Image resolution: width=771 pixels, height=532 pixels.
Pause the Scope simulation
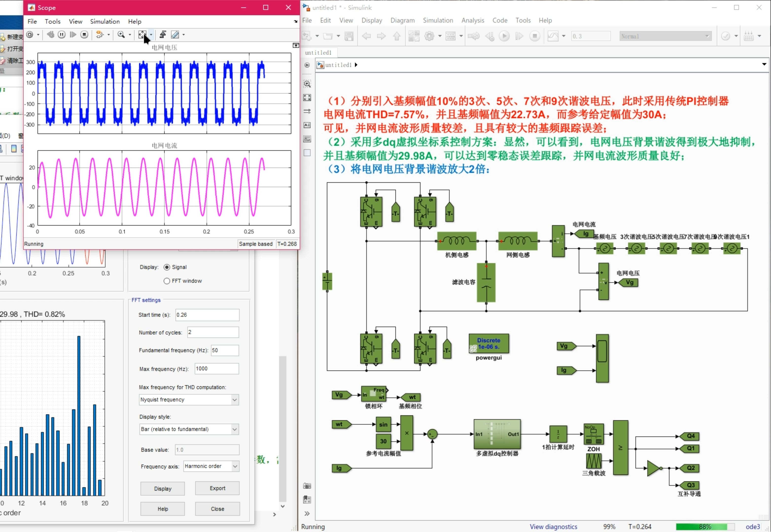tap(62, 34)
